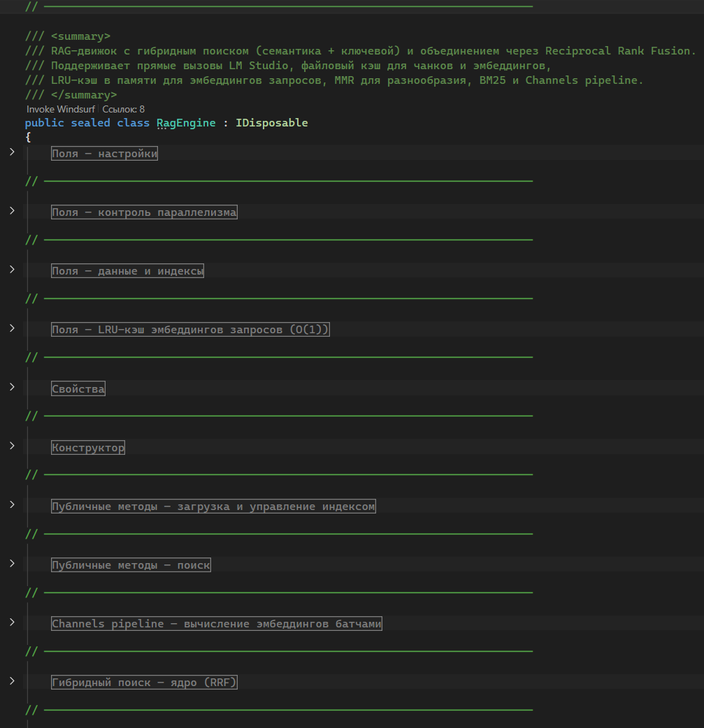704x728 pixels.
Task: Unfold 'Поля — данные и индексы' using its arrow
Action: [x=12, y=269]
